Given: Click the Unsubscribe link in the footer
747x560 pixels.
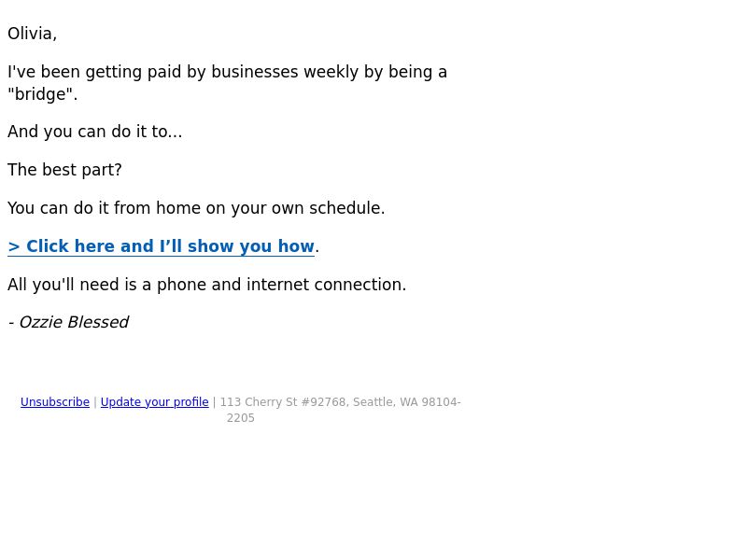Looking at the screenshot, I should coord(55,402).
